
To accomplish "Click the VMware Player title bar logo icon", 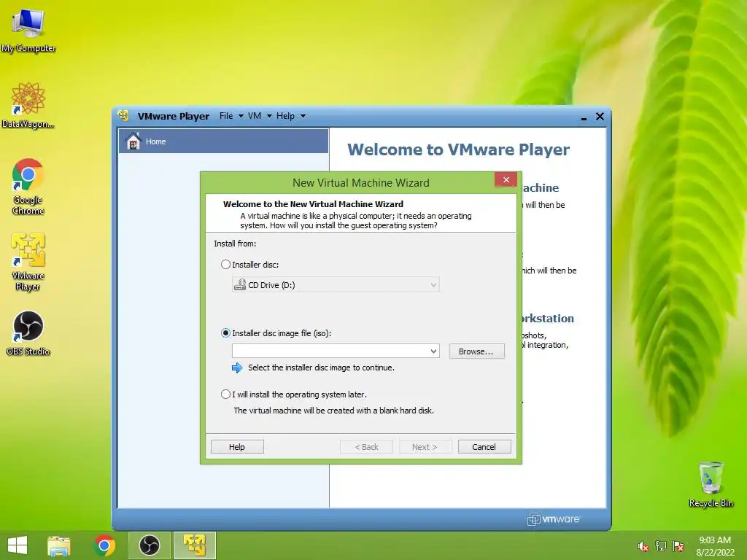I will (x=124, y=116).
